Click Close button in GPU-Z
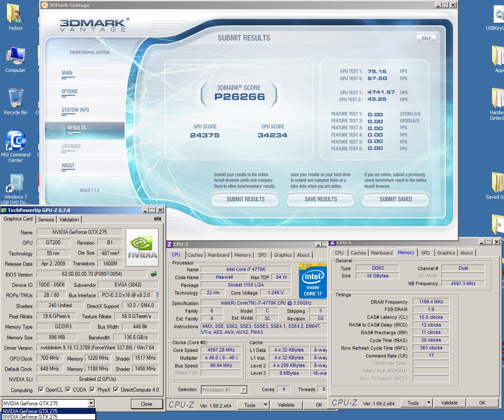This screenshot has width=504, height=420. click(146, 404)
